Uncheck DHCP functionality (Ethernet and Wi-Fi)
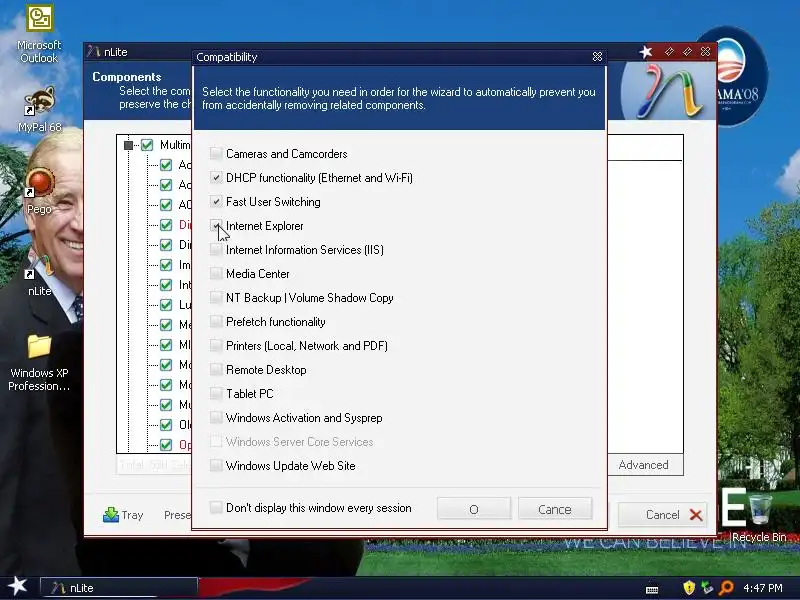This screenshot has width=800, height=600. [216, 178]
